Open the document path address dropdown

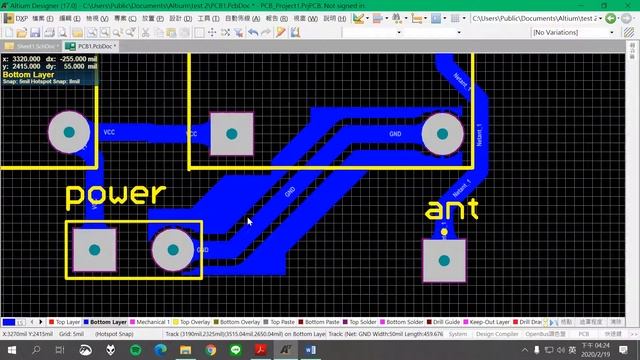click(x=600, y=18)
